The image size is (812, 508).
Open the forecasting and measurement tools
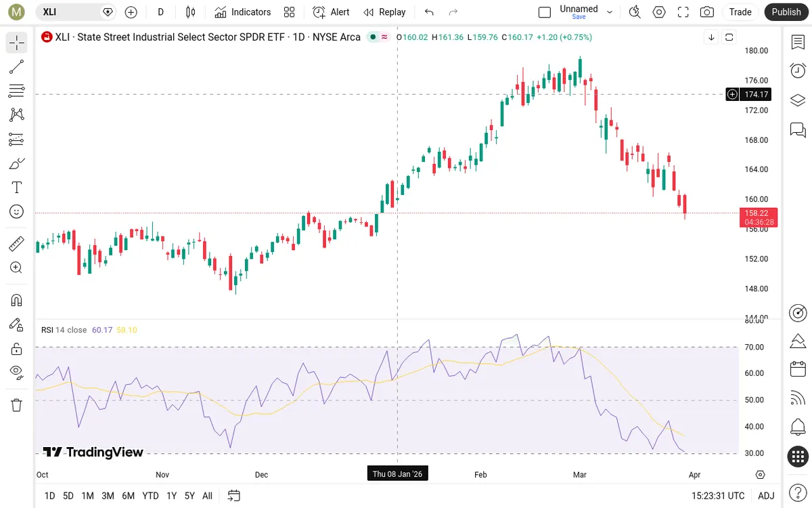[17, 140]
